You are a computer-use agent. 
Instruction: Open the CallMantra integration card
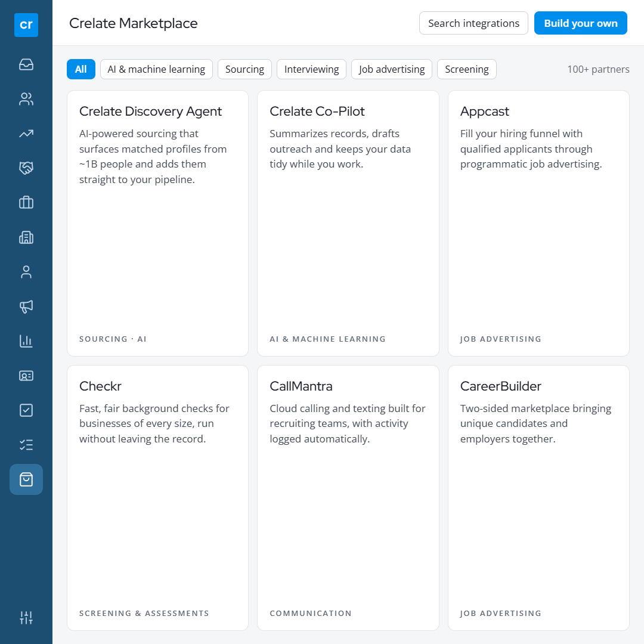point(348,498)
